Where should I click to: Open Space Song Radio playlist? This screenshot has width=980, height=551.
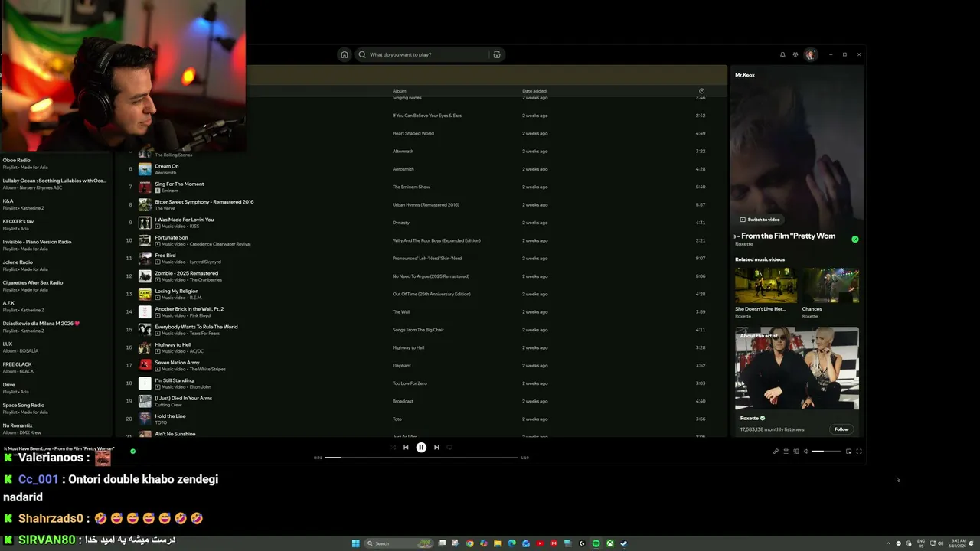pos(56,408)
